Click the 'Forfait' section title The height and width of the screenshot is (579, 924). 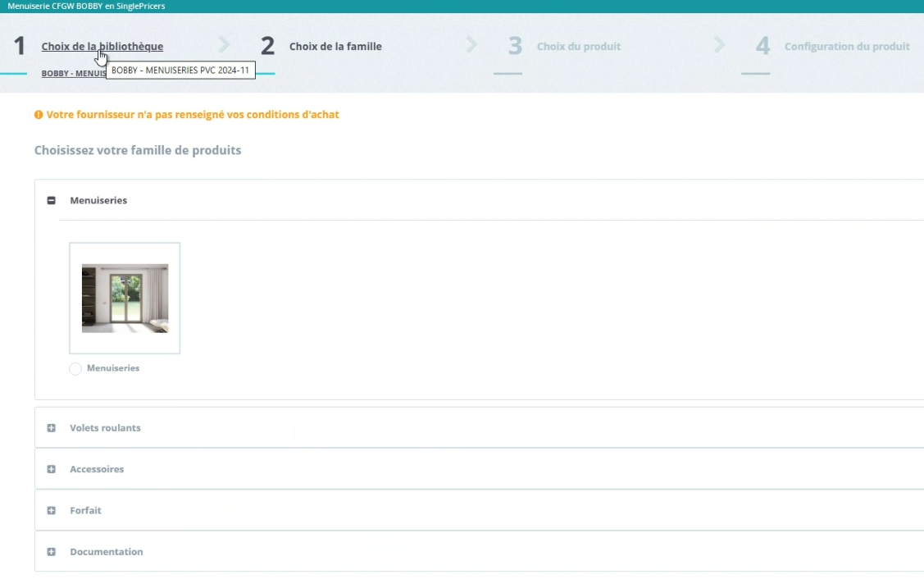(x=85, y=510)
